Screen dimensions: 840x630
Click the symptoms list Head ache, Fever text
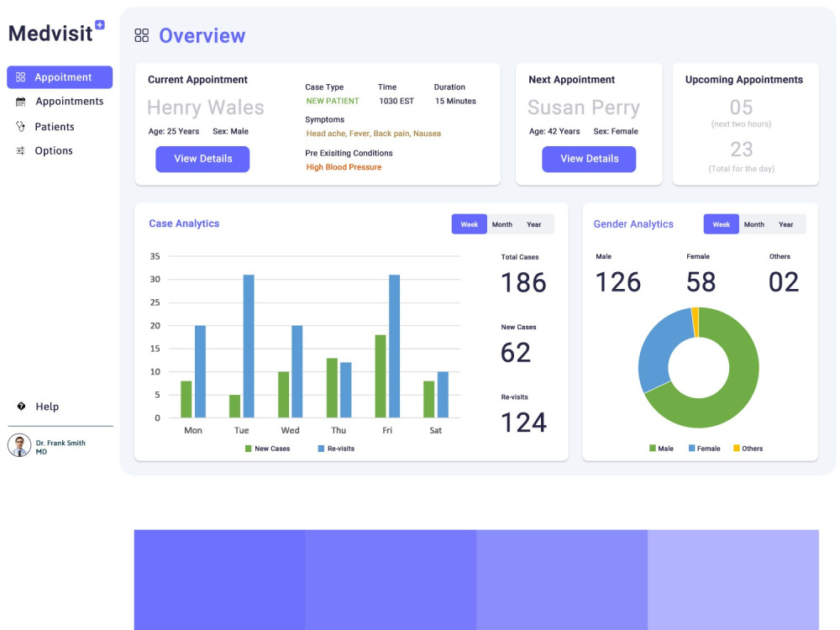374,134
